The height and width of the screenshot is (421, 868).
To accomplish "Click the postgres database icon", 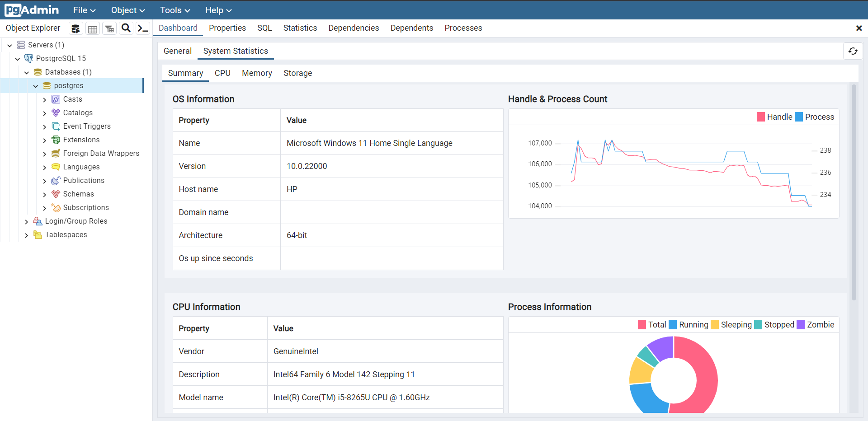I will coord(47,85).
